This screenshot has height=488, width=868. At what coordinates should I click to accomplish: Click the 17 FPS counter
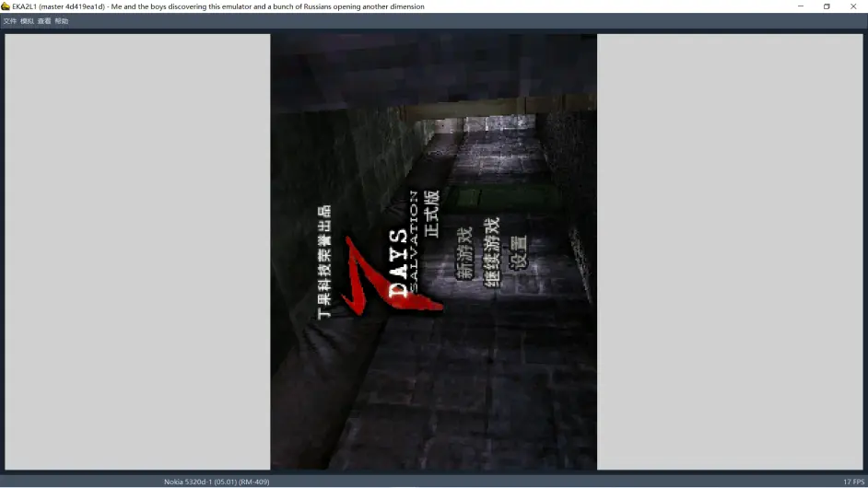[x=853, y=482]
